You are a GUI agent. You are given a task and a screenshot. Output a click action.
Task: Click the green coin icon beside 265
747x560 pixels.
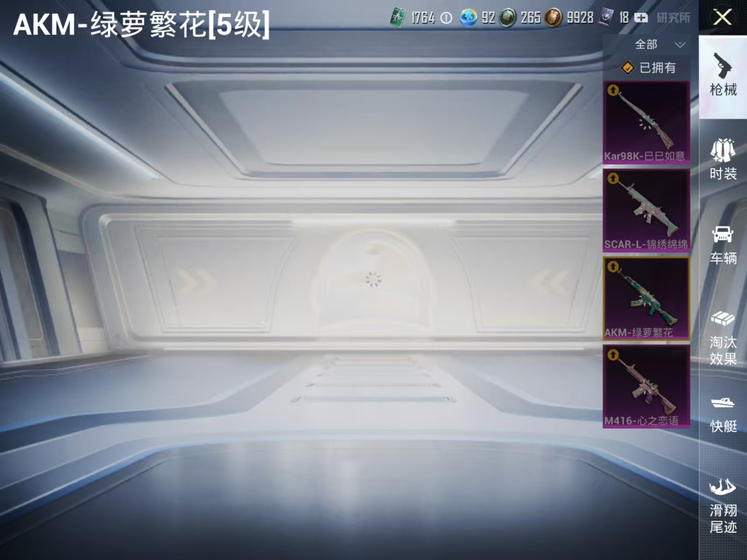[508, 18]
